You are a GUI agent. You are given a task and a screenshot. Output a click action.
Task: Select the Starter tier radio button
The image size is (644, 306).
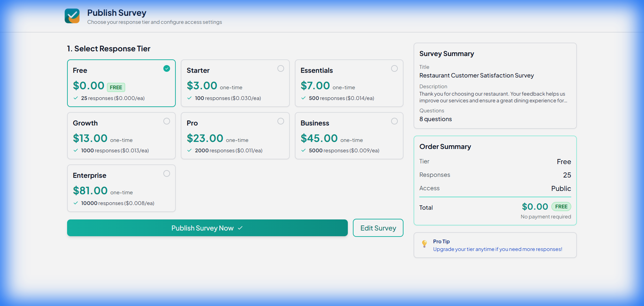[281, 68]
